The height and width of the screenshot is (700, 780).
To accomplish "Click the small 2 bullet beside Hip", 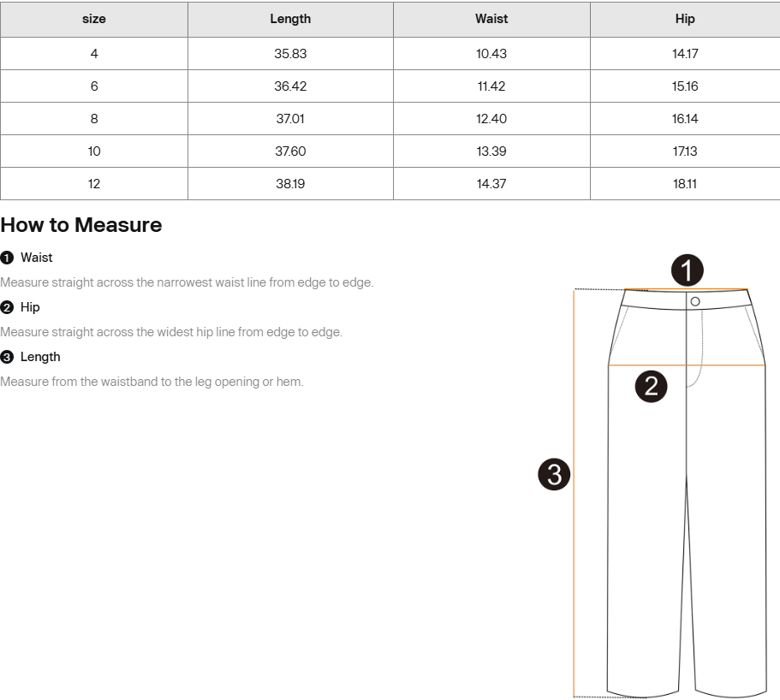I will point(7,307).
